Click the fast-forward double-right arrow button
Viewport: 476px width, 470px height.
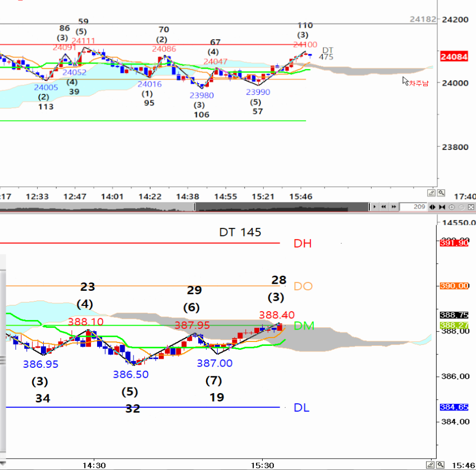[393, 207]
